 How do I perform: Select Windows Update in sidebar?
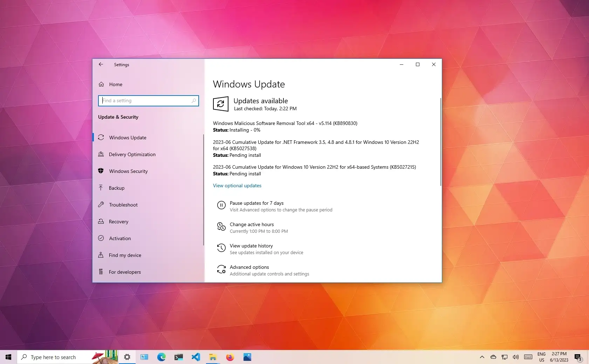click(x=148, y=138)
